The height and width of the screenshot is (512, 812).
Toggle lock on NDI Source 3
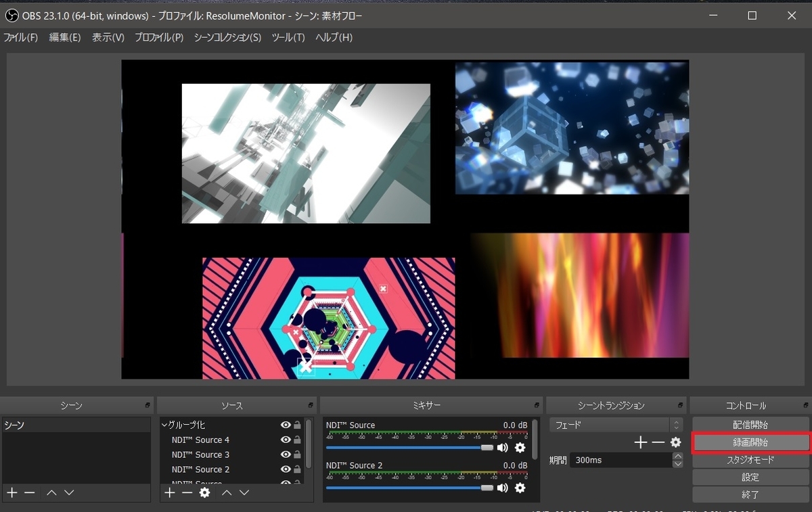point(297,455)
